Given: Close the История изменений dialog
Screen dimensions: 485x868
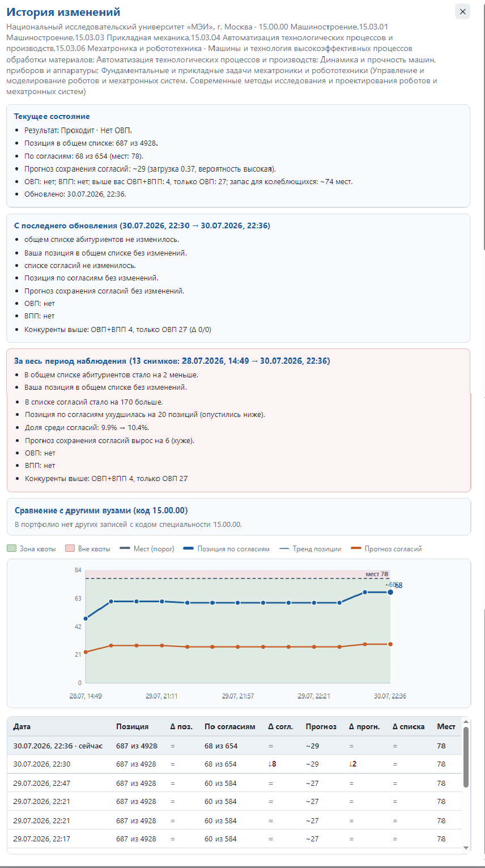Looking at the screenshot, I should [463, 11].
